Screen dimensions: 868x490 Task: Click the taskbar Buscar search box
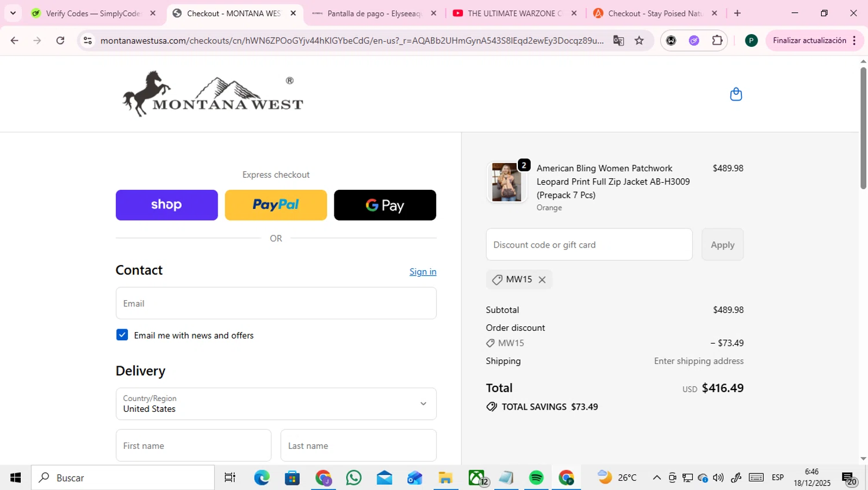point(123,478)
